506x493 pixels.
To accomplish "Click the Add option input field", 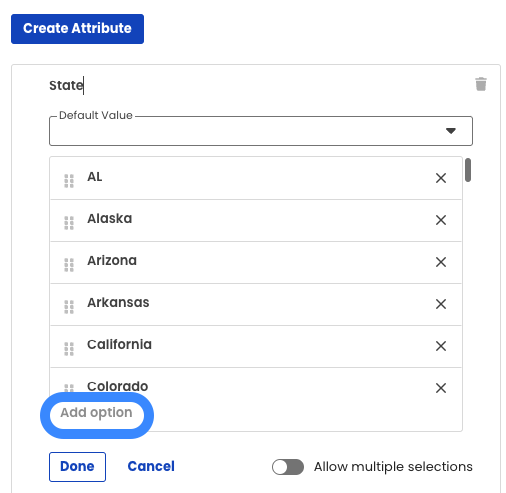I will [x=97, y=413].
